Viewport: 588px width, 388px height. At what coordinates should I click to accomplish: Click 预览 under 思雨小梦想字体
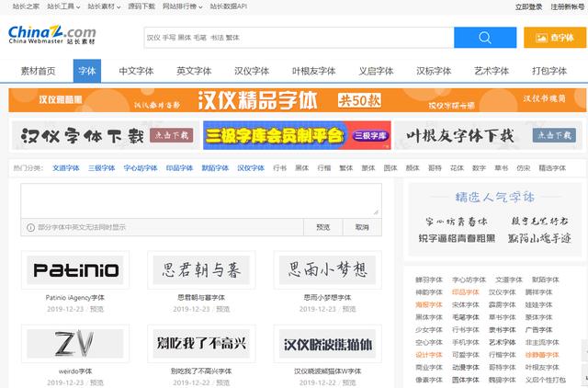point(349,309)
